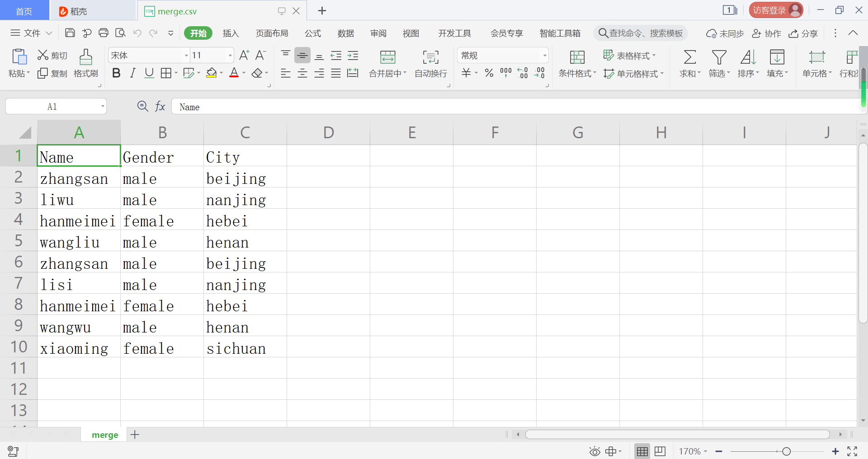Open the font color dropdown arrow
Viewport: 868px width, 459px height.
tap(244, 73)
